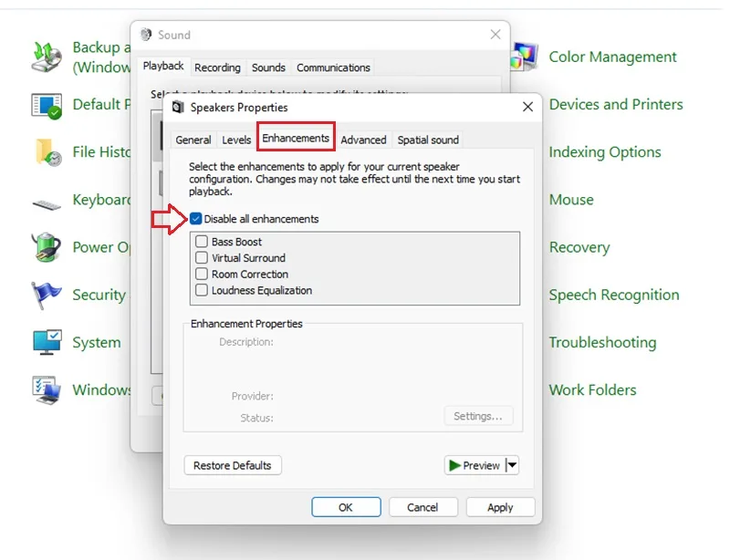Open Mouse settings link
This screenshot has width=730, height=560.
pos(571,200)
